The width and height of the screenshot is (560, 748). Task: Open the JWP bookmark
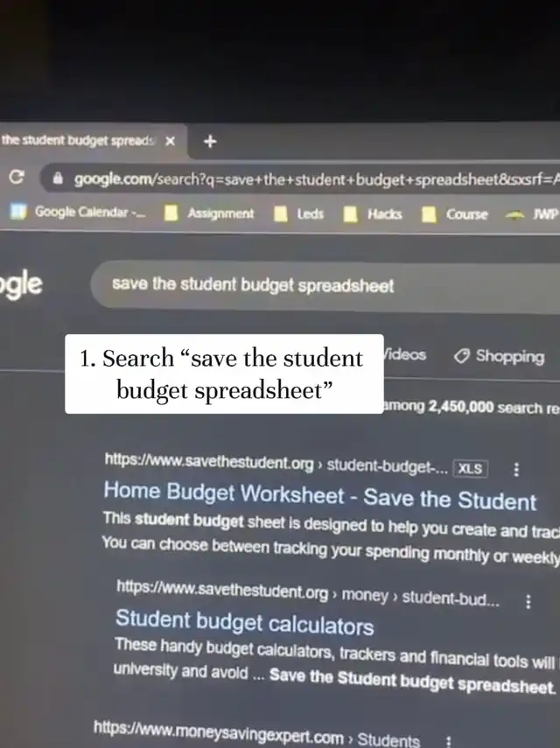pyautogui.click(x=532, y=214)
